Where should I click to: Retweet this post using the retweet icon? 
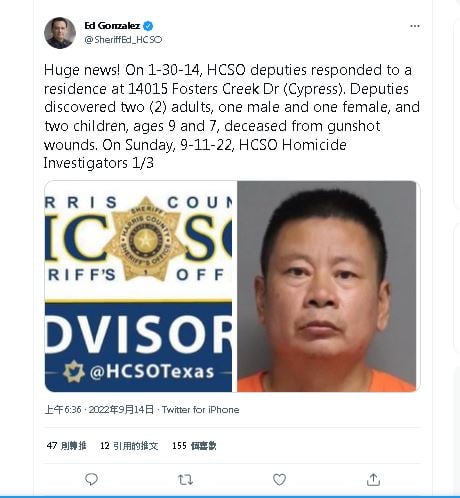[185, 480]
